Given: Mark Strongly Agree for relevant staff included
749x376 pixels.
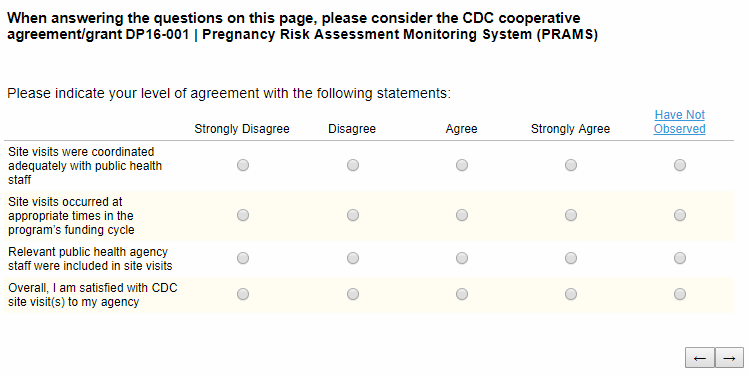Looking at the screenshot, I should coord(571,258).
